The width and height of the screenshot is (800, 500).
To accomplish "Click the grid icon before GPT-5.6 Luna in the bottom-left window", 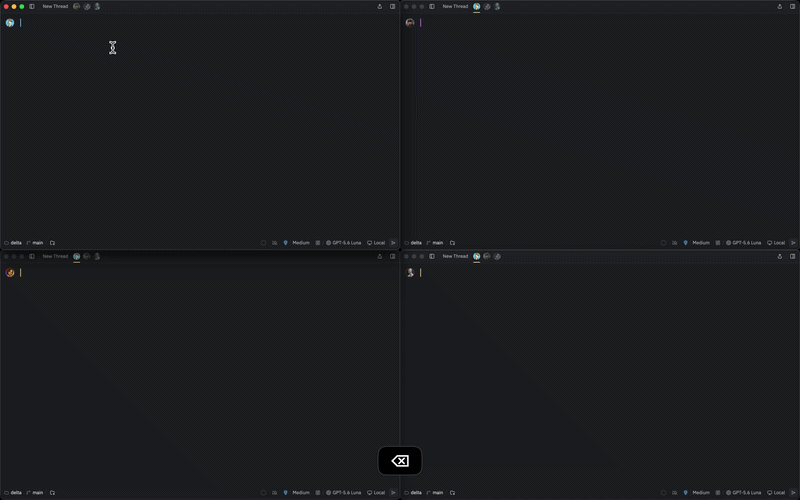I will point(318,493).
